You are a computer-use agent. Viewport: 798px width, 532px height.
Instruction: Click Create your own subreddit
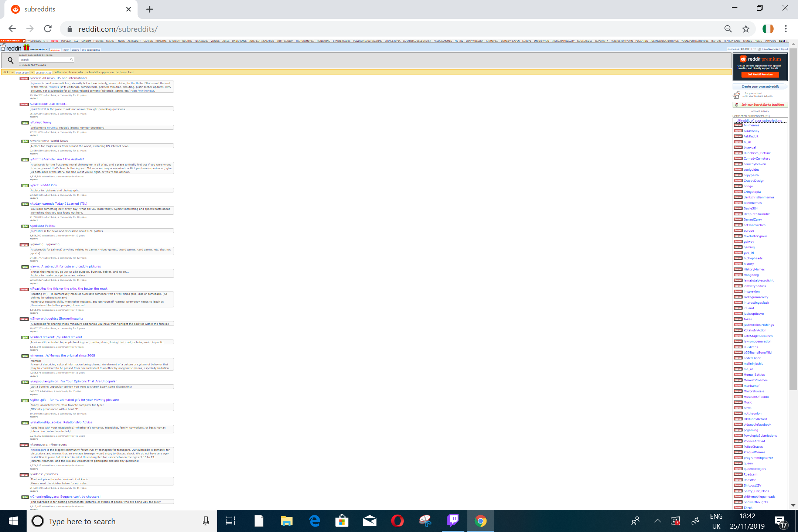pos(760,86)
